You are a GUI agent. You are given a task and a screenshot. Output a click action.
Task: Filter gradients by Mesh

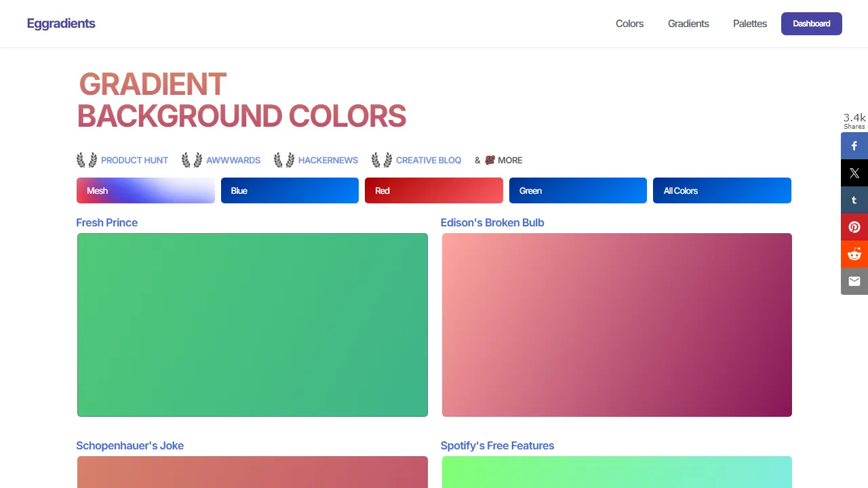point(145,190)
